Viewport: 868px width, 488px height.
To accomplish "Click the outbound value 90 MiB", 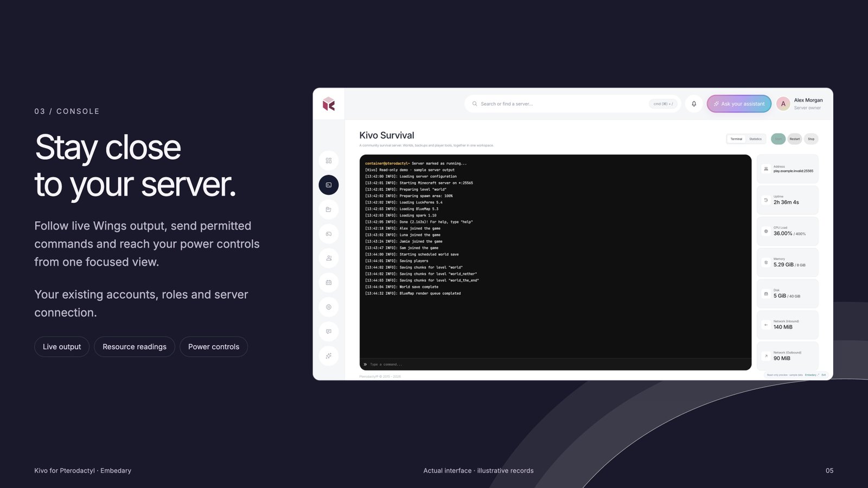I will (782, 358).
